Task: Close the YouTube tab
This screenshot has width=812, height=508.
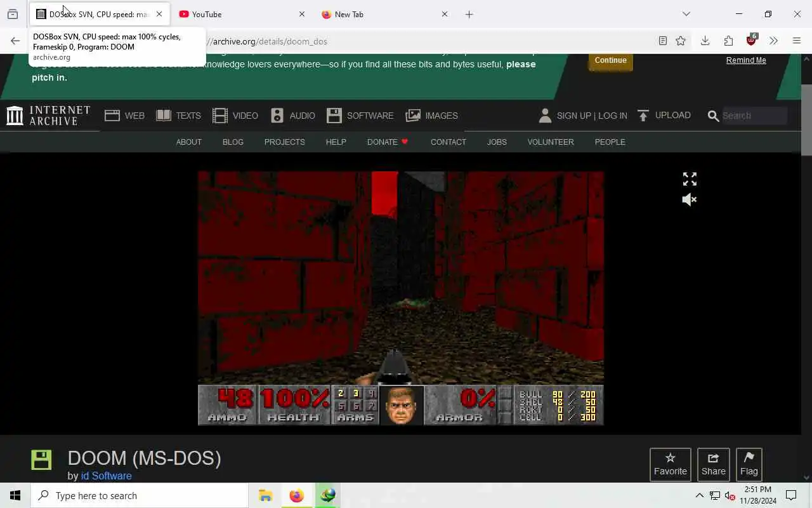Action: tap(302, 14)
